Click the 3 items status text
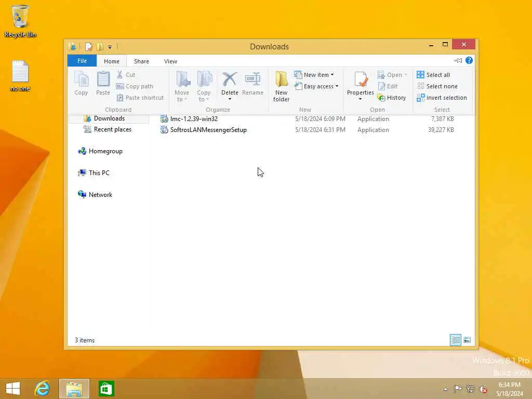The height and width of the screenshot is (399, 532). [85, 340]
